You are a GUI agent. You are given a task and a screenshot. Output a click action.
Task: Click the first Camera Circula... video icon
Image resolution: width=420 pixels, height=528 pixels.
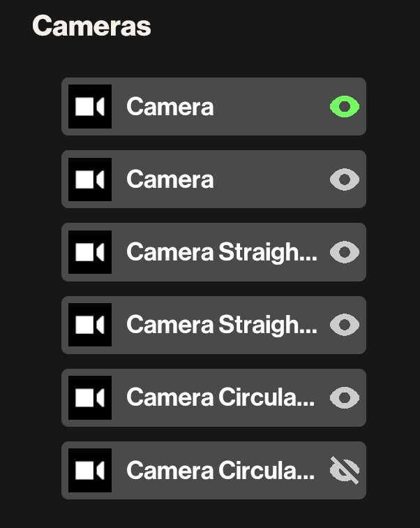pyautogui.click(x=90, y=397)
